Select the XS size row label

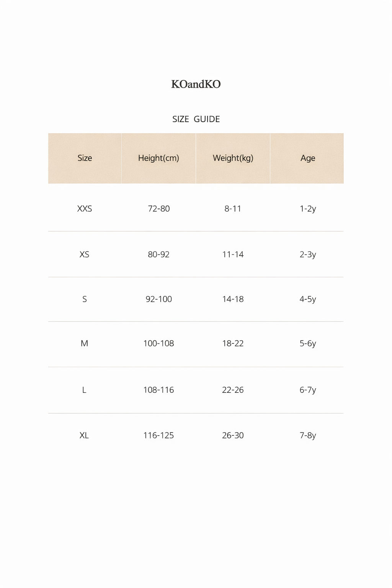pos(84,254)
